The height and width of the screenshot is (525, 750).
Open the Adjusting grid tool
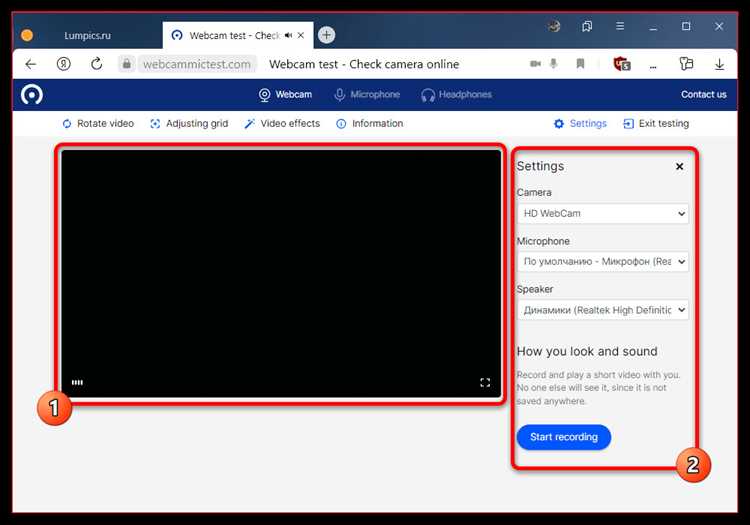(x=189, y=123)
